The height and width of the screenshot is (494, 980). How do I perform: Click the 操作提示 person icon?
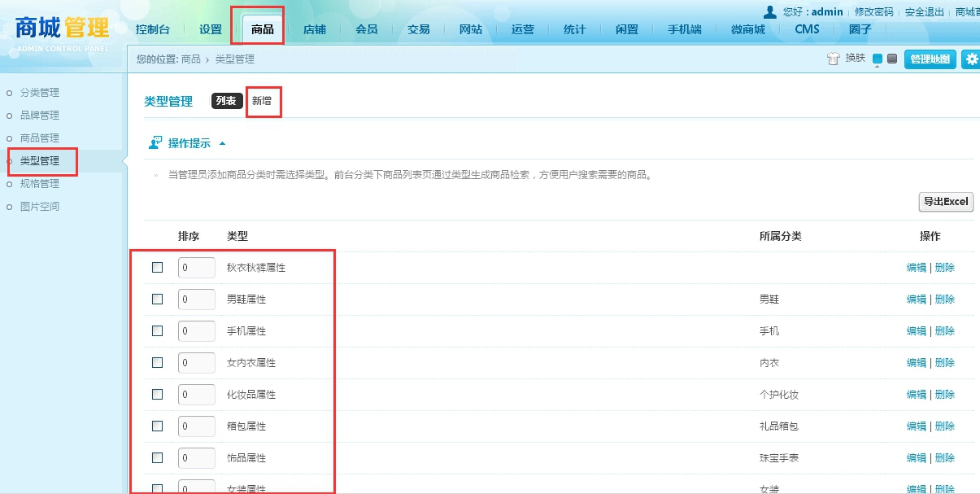coord(155,143)
